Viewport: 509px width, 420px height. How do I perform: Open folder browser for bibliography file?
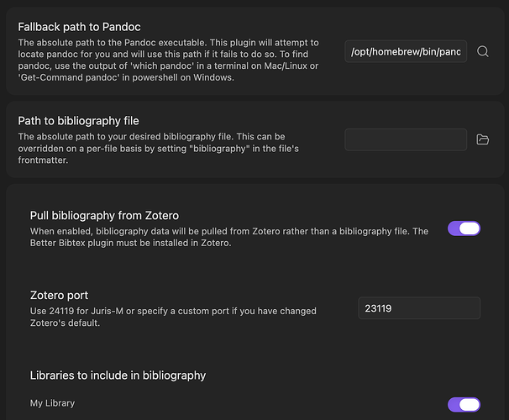[483, 139]
